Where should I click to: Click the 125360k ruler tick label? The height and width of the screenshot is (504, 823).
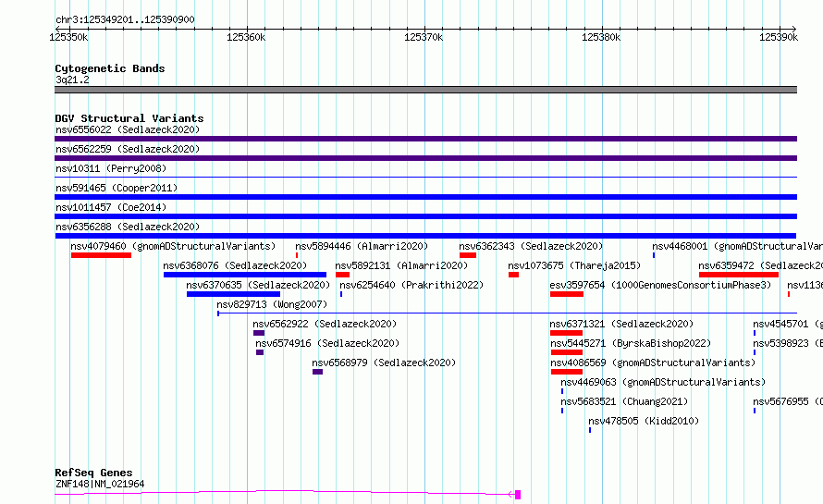click(x=246, y=37)
